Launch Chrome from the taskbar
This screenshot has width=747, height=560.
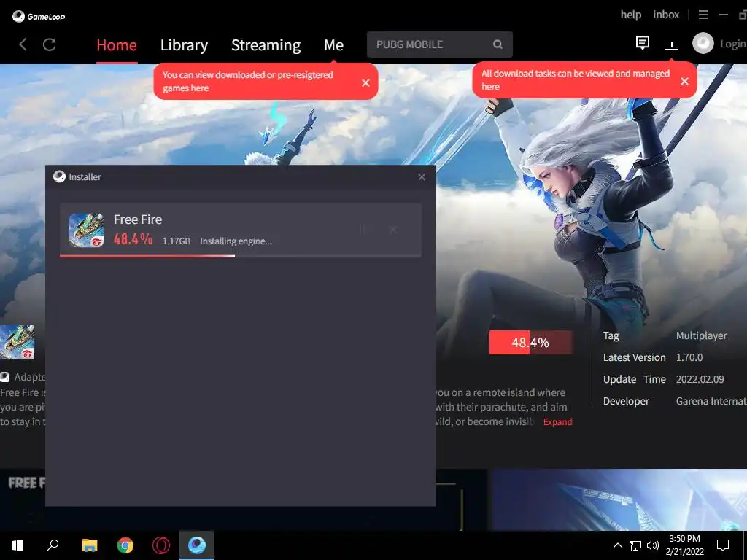tap(125, 545)
